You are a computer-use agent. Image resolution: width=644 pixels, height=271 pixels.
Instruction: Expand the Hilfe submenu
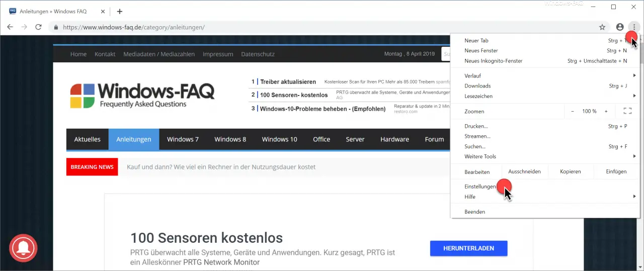[545, 197]
